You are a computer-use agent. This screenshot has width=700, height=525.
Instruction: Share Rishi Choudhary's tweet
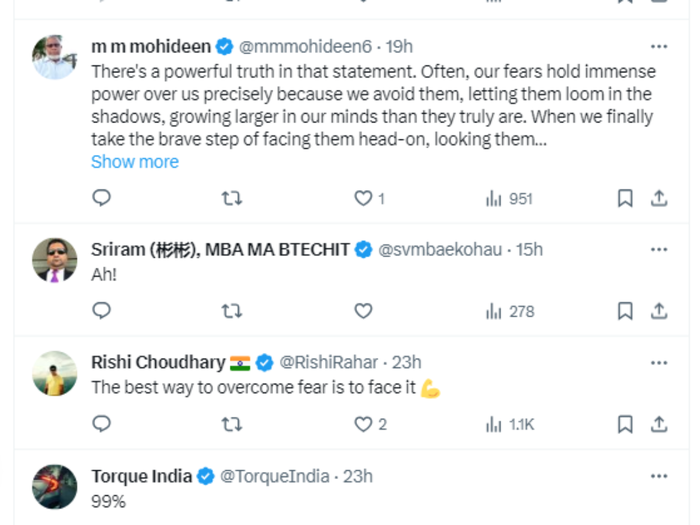(659, 425)
